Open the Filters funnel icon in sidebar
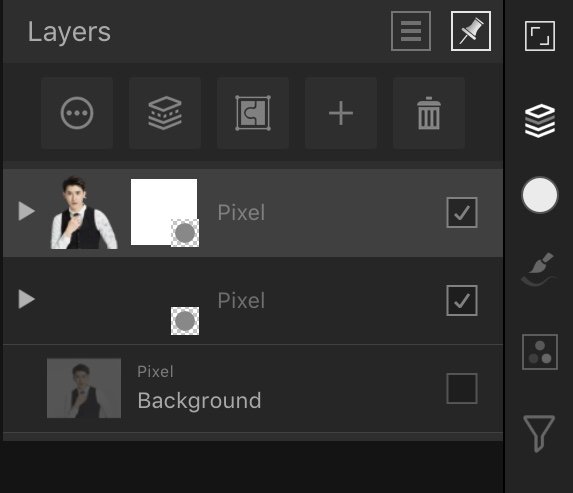Screen dimensions: 573x493 coord(539,433)
